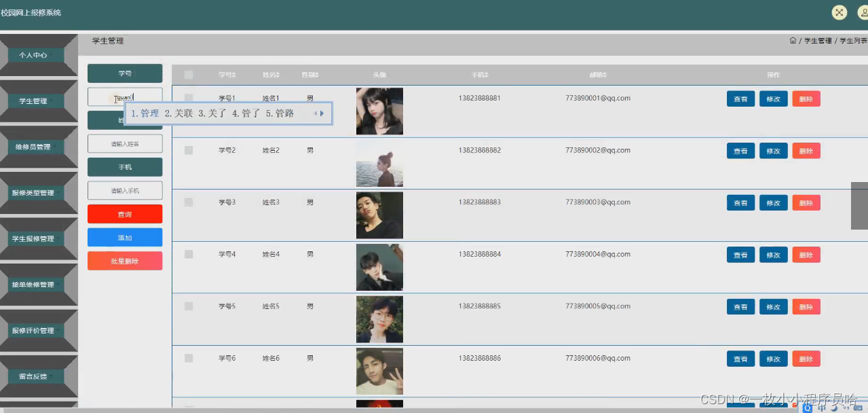The image size is (868, 413).
Task: Sort the table by 姓名 column
Action: click(x=271, y=75)
